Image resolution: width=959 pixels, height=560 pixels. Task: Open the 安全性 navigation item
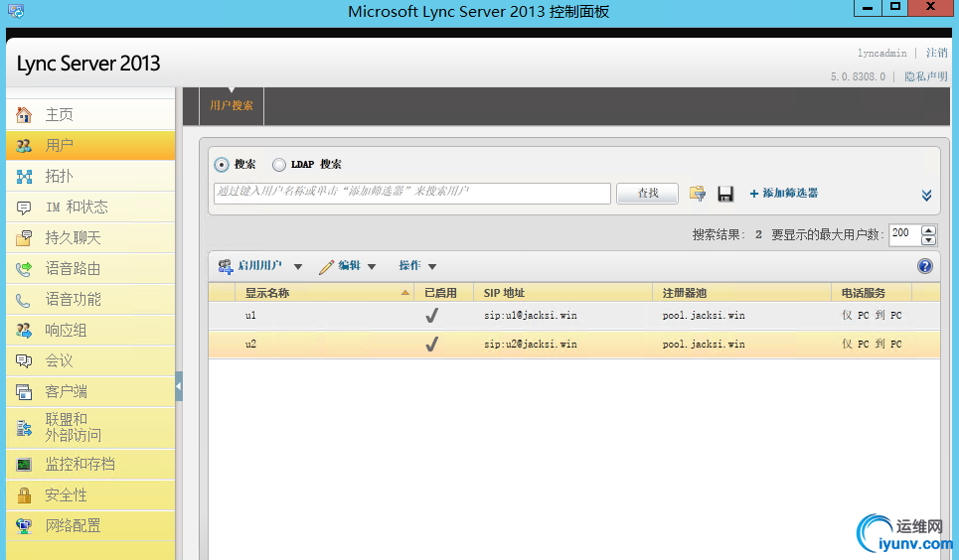[x=90, y=495]
